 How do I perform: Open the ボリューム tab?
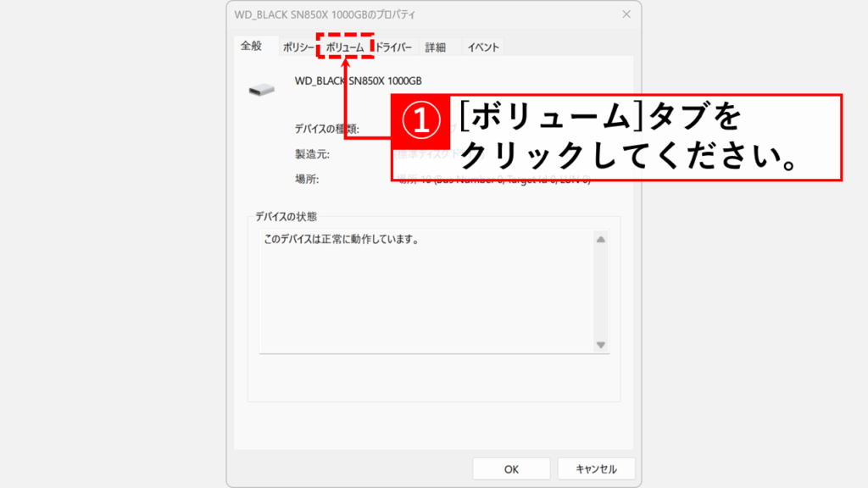345,48
